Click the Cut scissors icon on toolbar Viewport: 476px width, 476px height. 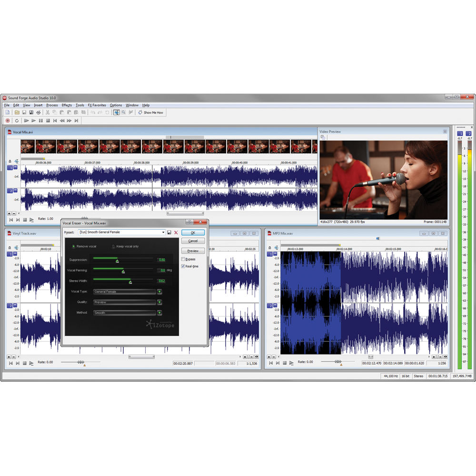47,112
